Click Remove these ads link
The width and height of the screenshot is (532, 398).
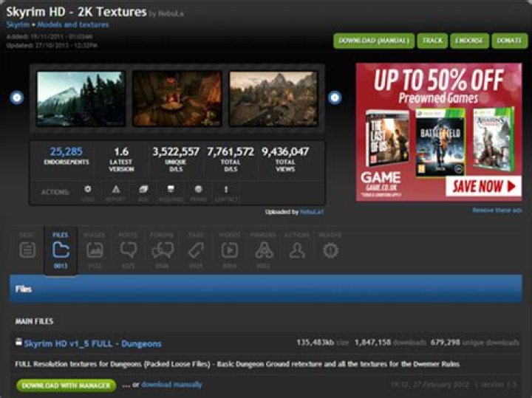(x=497, y=210)
